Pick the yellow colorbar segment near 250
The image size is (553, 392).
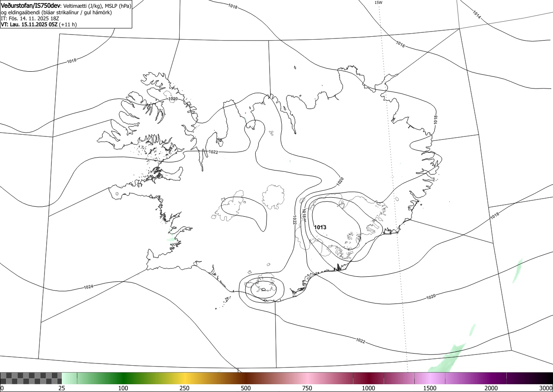(184, 378)
